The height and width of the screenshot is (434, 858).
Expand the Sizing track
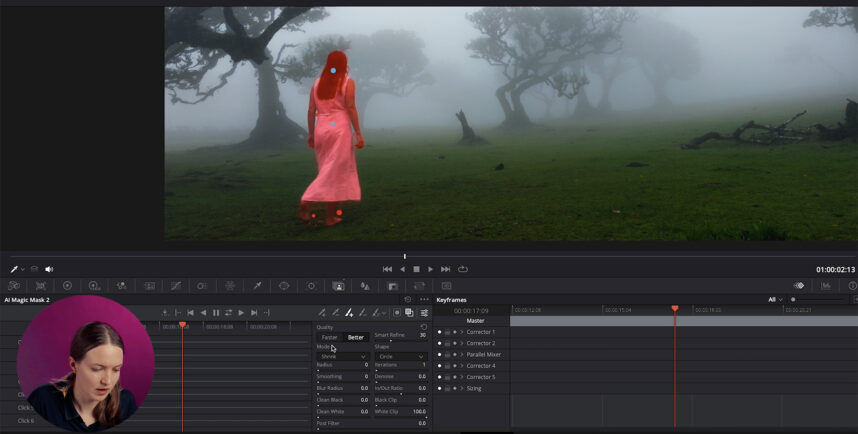tap(461, 388)
